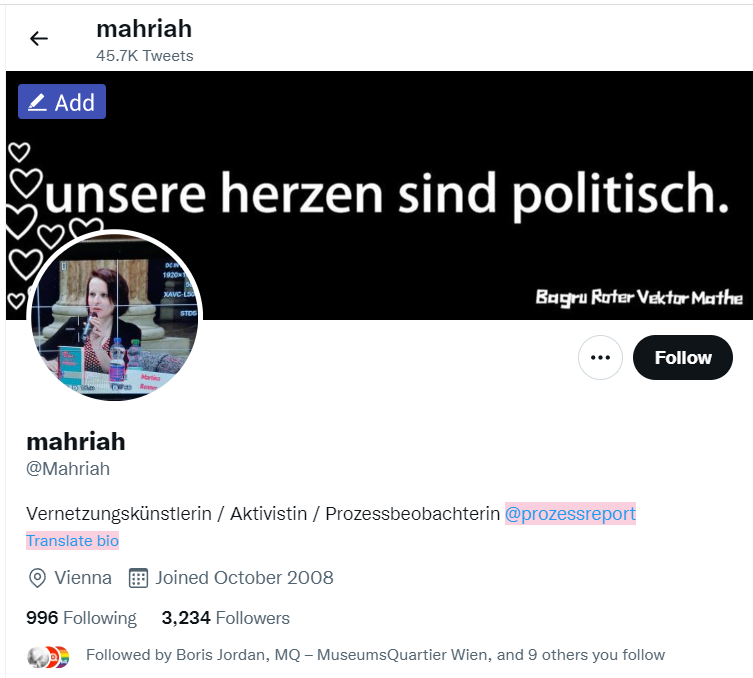Click the mahriah title in top header

point(144,29)
